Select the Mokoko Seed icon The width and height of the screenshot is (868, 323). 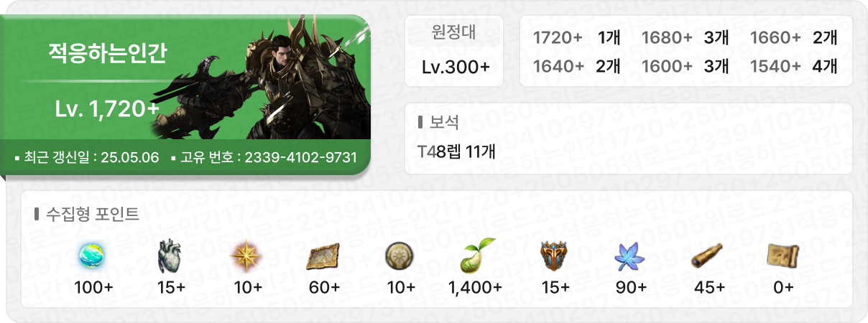tap(476, 254)
